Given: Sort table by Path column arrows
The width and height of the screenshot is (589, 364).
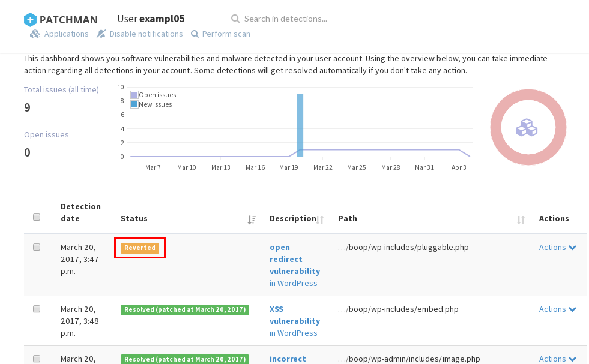Looking at the screenshot, I should coord(521,220).
